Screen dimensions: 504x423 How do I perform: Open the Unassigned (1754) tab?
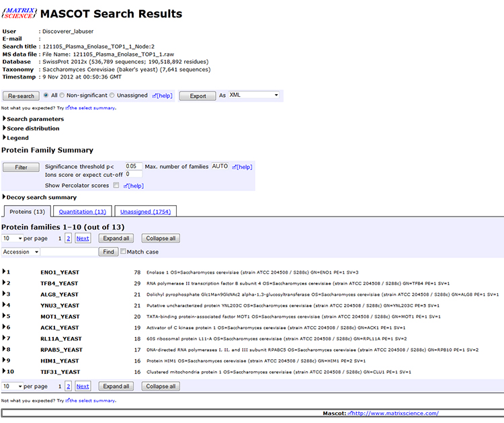click(x=146, y=211)
